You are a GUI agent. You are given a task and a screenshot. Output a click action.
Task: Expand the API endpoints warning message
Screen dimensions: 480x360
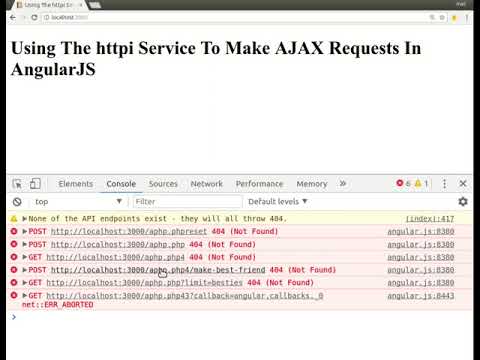pos(24,219)
